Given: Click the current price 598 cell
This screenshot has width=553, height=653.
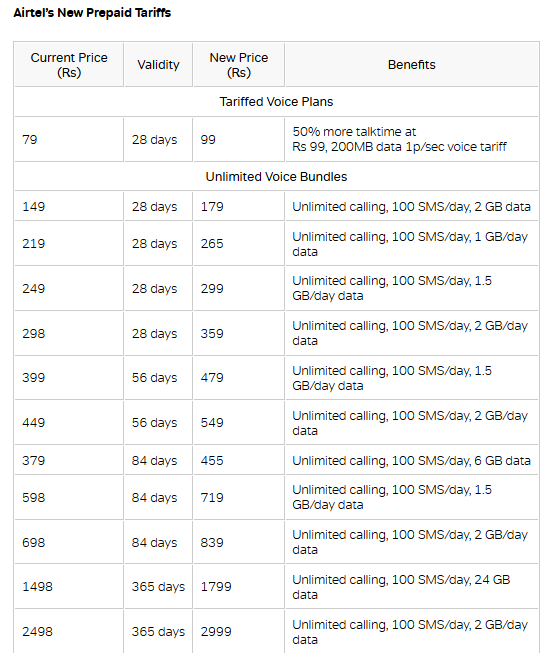Looking at the screenshot, I should click(69, 498).
